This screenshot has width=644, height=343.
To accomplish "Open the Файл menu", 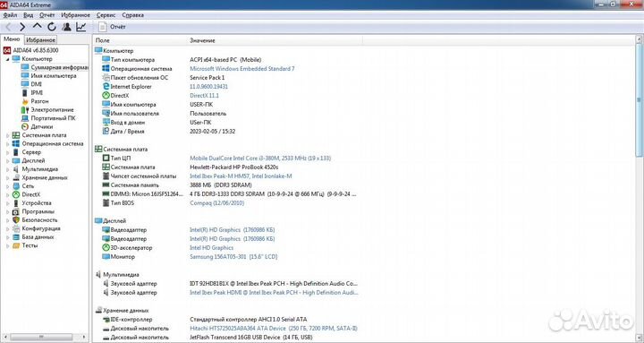I will (x=10, y=15).
